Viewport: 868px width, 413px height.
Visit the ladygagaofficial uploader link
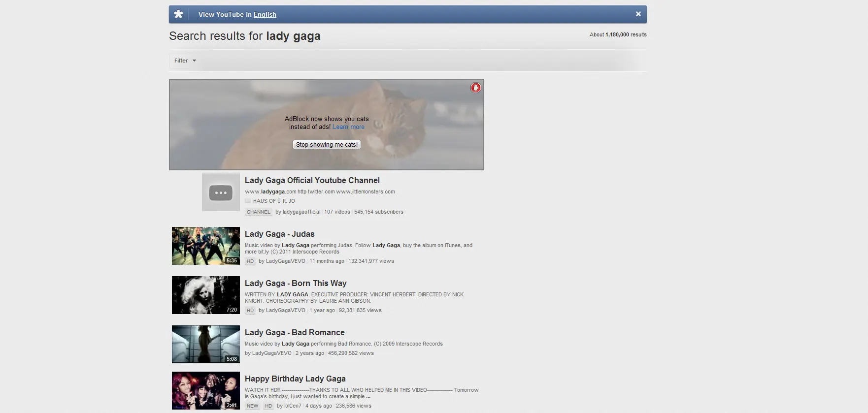coord(301,212)
